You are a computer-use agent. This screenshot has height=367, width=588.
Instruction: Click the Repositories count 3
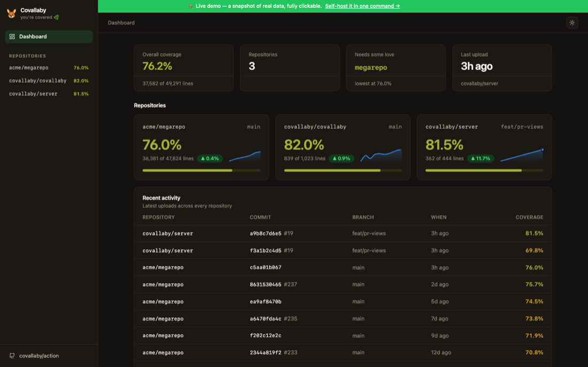tap(252, 66)
